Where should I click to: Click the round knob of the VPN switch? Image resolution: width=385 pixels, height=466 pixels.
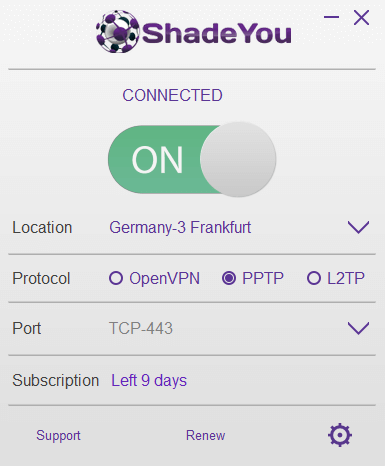[x=238, y=159]
